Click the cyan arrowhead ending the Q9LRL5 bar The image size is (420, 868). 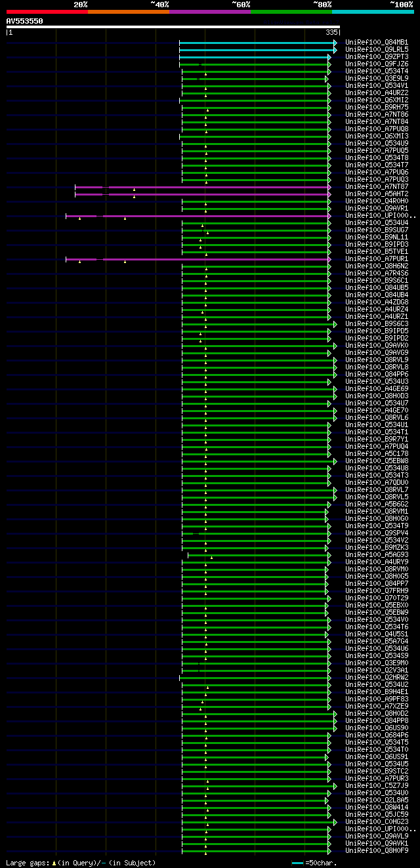(335, 50)
